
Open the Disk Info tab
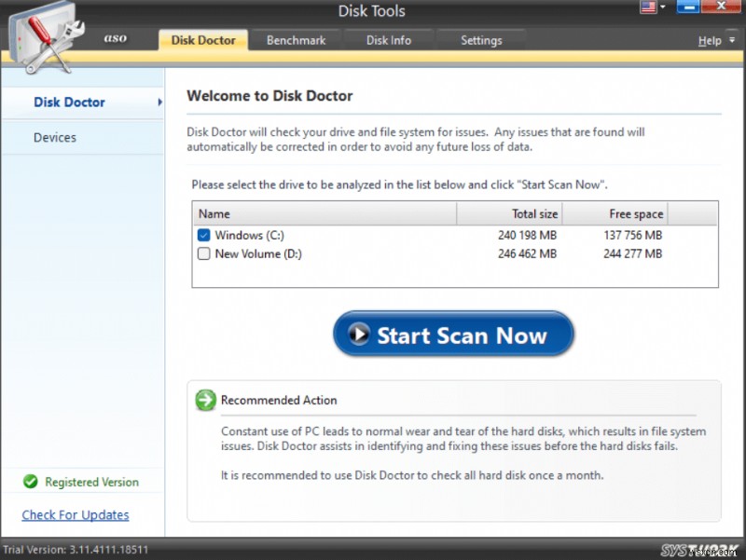(x=389, y=40)
